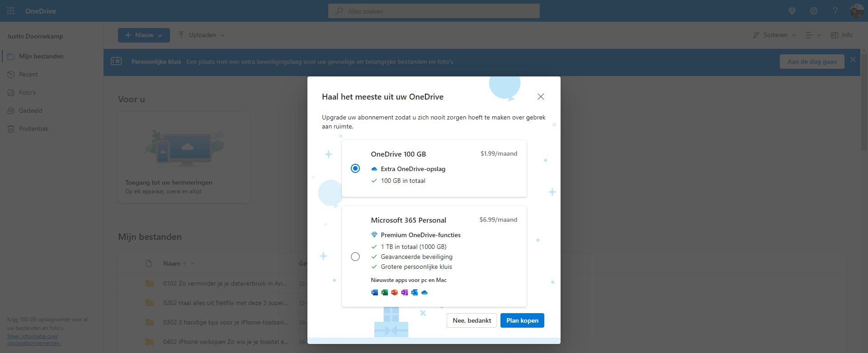
Task: Open the Toegang tot uw herinneringen card
Action: [x=184, y=157]
